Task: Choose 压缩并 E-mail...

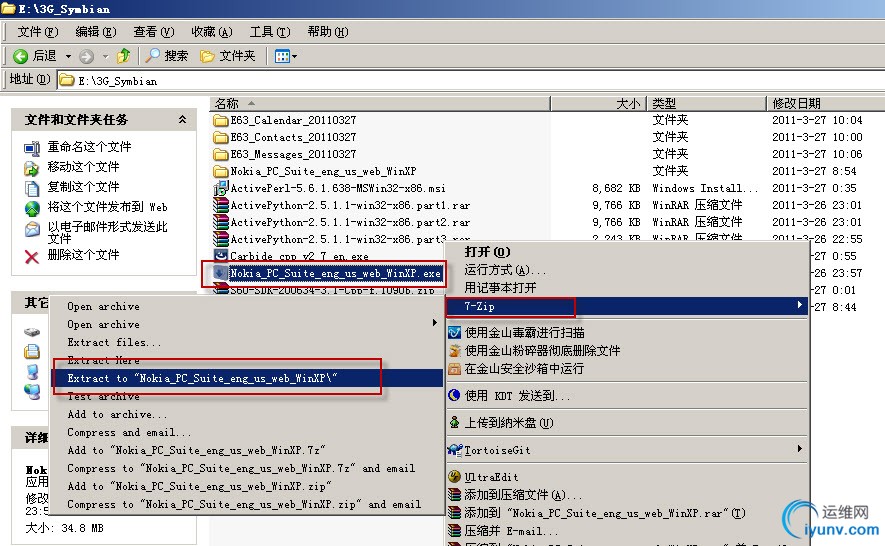Action: point(627,531)
